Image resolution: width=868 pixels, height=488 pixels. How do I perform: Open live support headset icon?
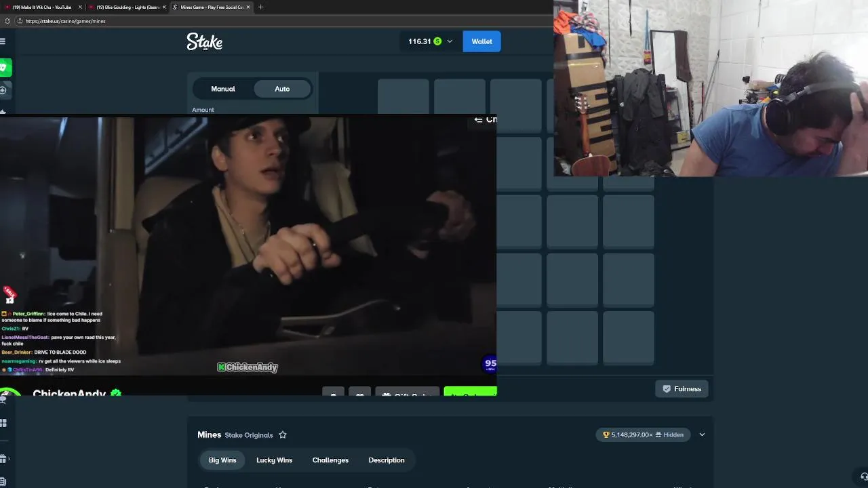[x=864, y=476]
